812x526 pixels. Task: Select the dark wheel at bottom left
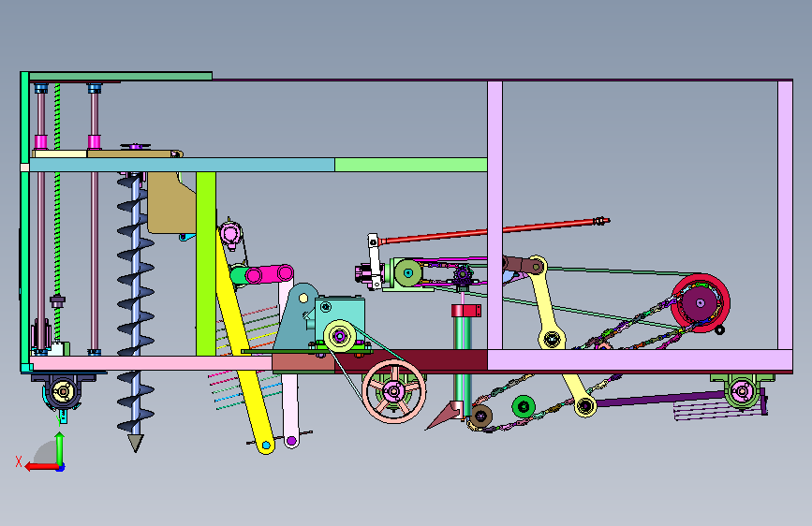(63, 392)
